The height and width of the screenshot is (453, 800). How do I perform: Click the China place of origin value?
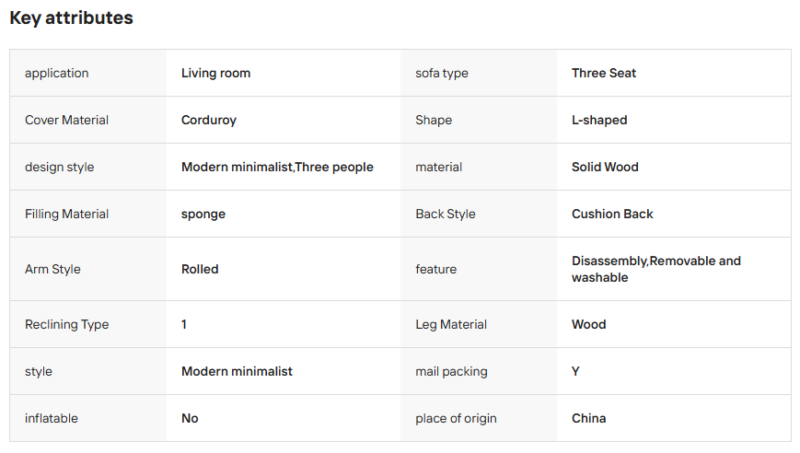[589, 418]
